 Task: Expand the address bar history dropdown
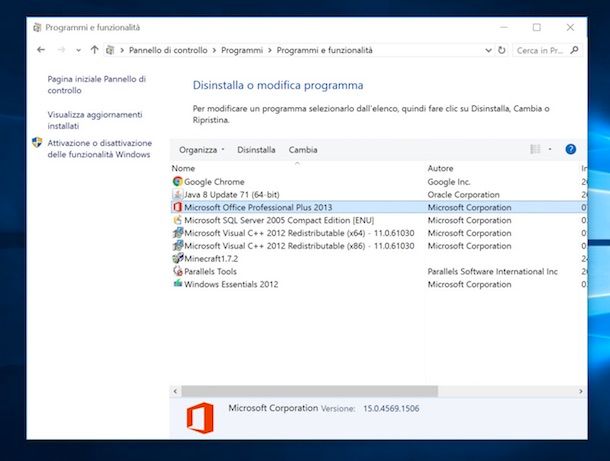click(488, 50)
